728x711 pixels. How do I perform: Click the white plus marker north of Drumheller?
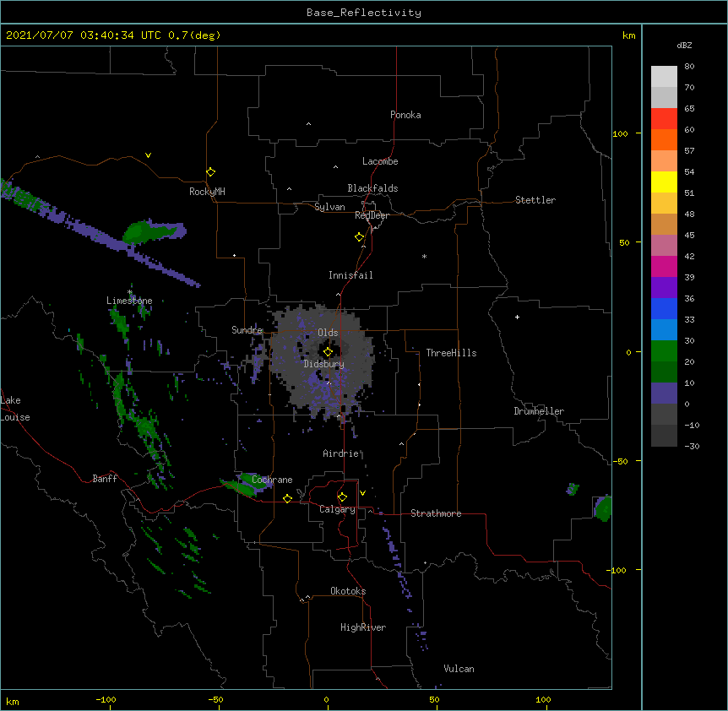(517, 317)
